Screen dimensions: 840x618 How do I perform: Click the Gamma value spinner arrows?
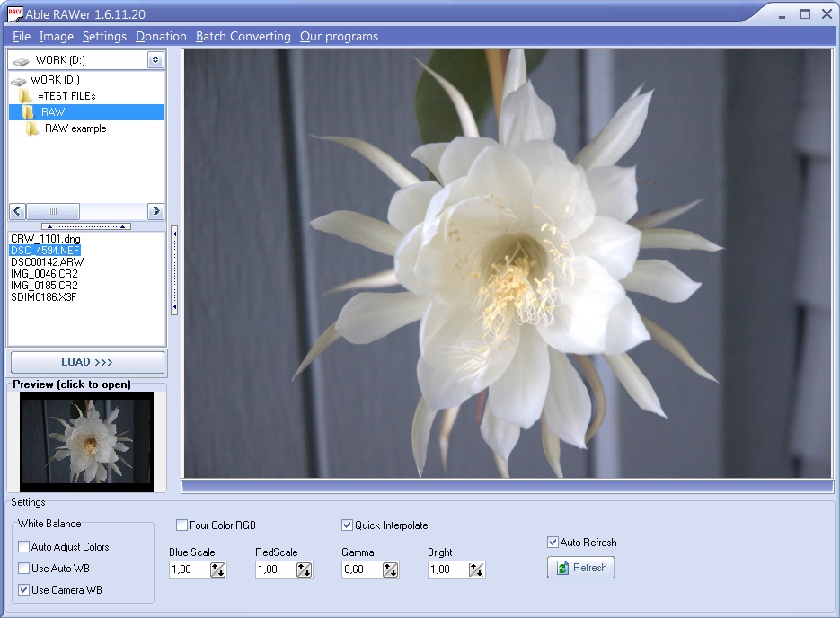(391, 569)
